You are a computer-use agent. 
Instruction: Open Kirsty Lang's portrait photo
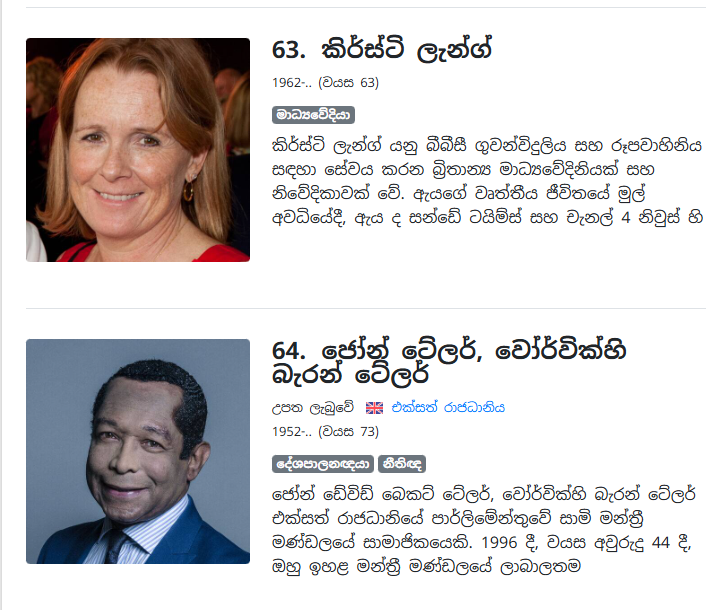(138, 150)
